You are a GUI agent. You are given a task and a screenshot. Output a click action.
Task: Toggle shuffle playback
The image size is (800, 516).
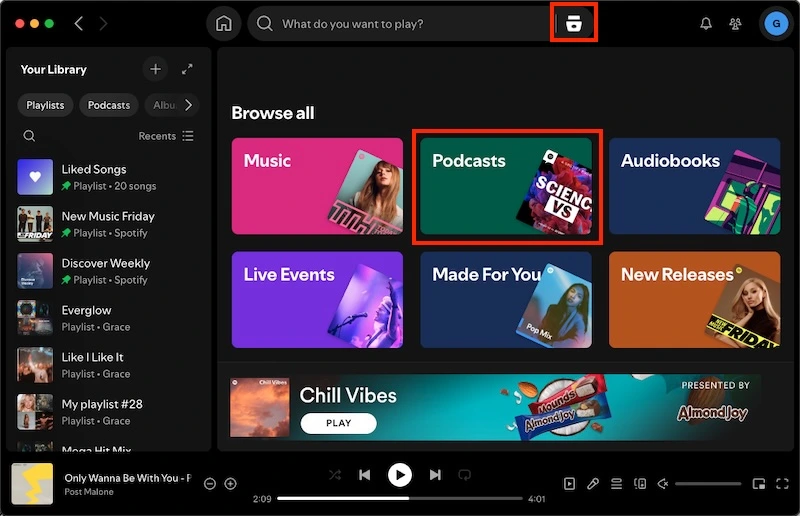pyautogui.click(x=335, y=475)
